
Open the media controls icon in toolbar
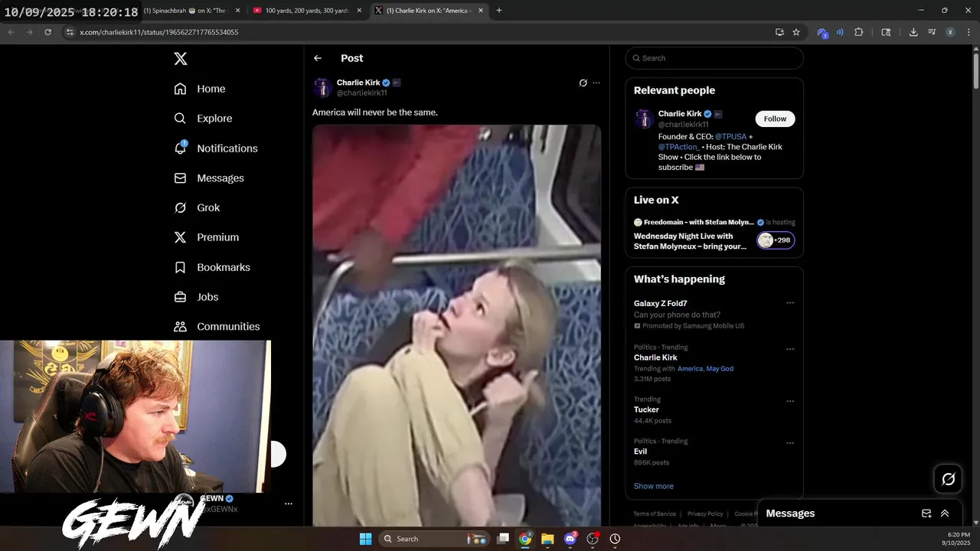[932, 32]
